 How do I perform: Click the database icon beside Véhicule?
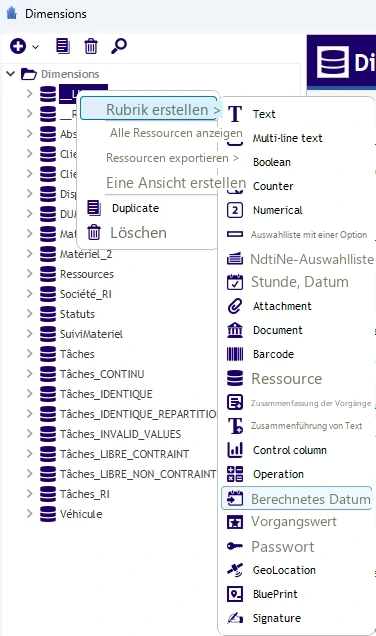(48, 514)
